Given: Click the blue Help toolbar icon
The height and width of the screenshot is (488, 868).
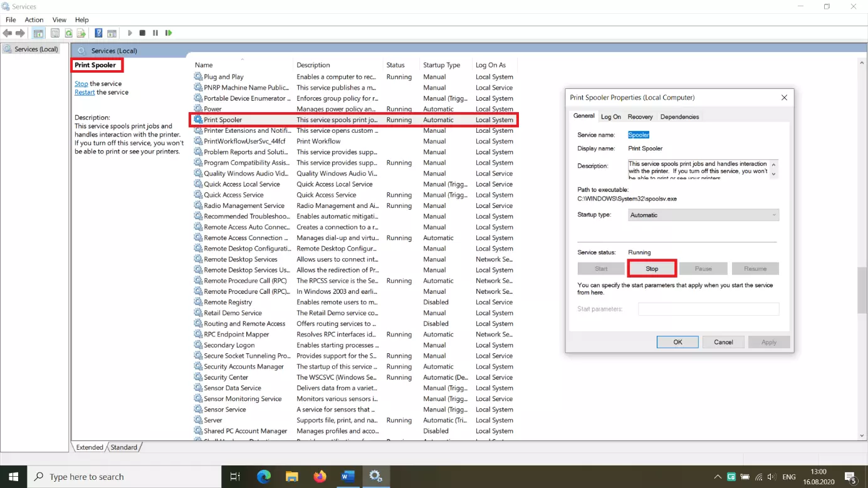Looking at the screenshot, I should click(98, 33).
